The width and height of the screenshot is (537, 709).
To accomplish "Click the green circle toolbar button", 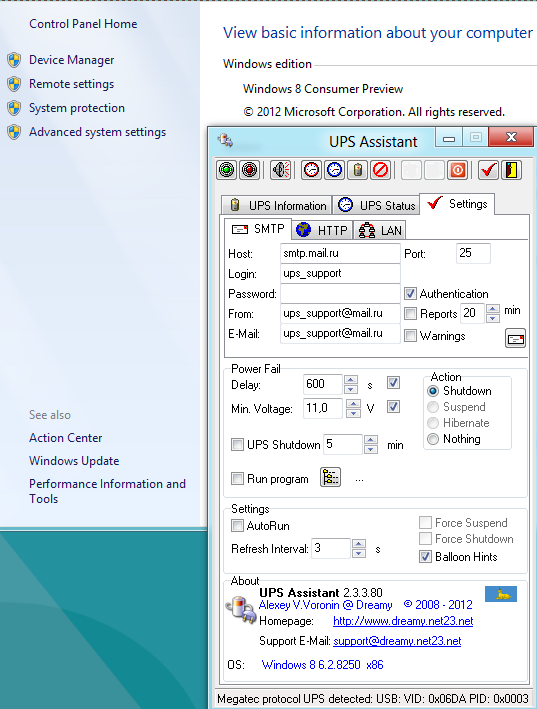I will pos(226,170).
